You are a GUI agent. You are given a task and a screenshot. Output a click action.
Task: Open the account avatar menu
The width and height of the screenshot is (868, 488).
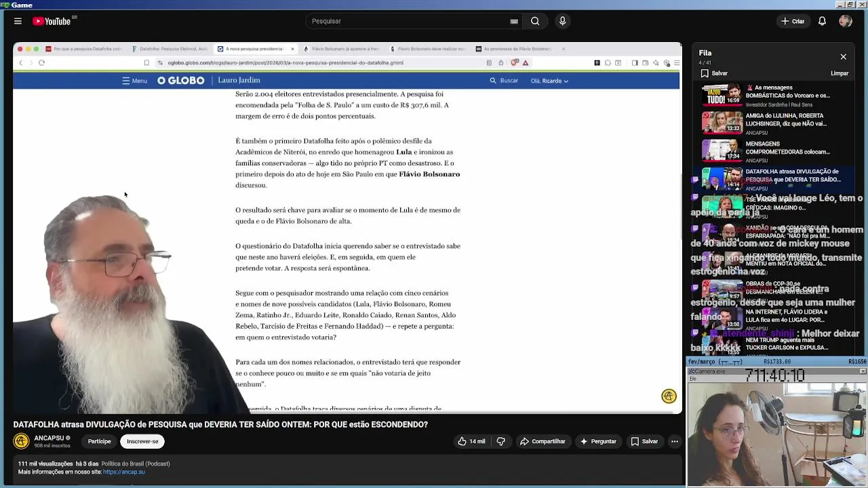coord(845,21)
